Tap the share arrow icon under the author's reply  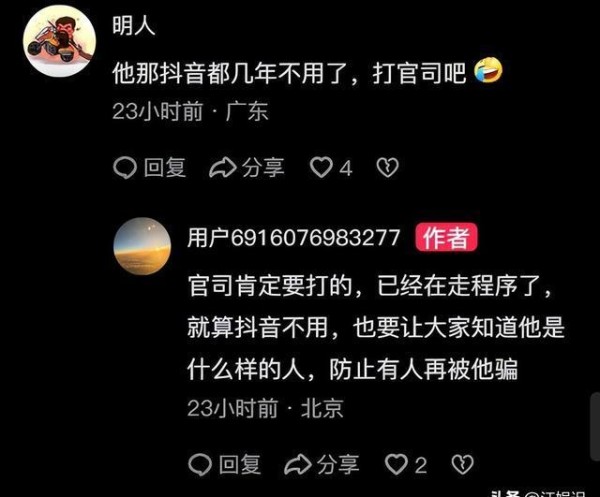coord(298,464)
